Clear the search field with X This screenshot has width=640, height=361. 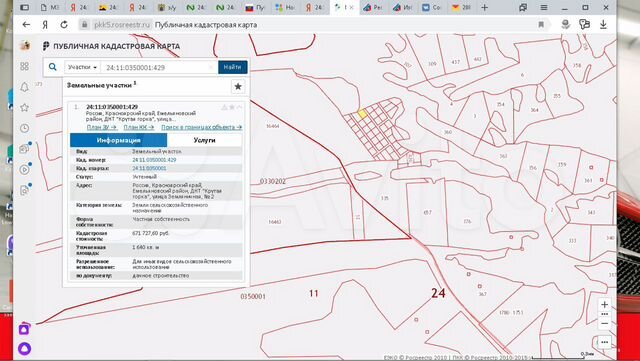211,67
